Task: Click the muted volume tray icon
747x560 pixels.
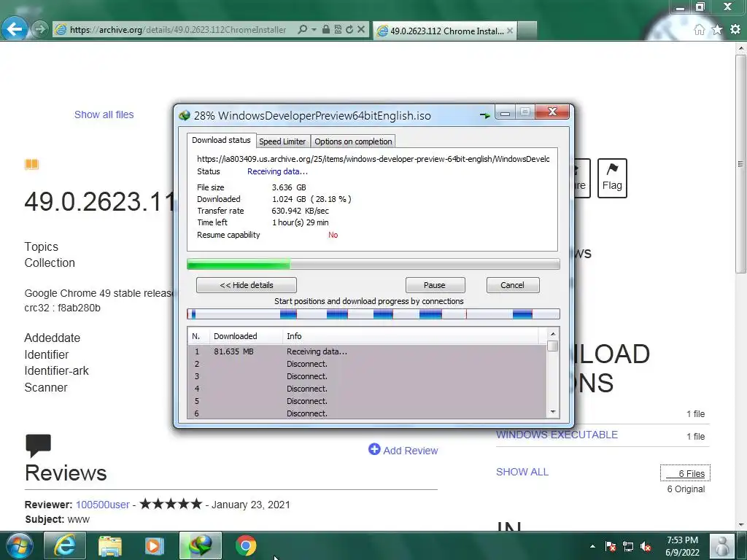Action: [x=646, y=547]
